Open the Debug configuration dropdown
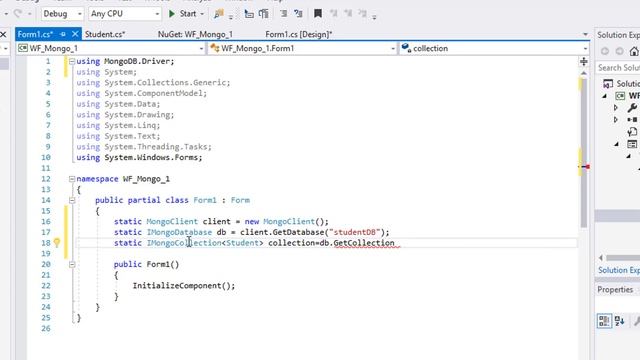 pos(62,14)
